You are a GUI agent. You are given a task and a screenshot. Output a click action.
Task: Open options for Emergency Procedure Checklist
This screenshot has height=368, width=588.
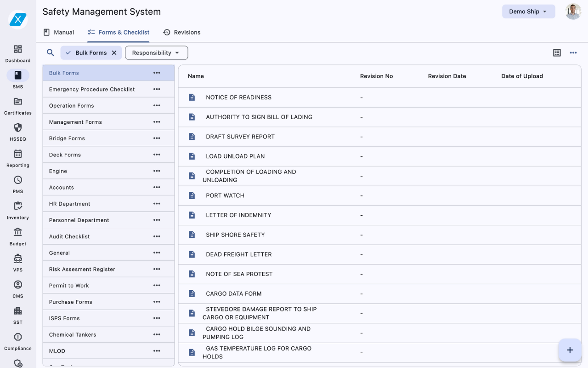(x=157, y=89)
